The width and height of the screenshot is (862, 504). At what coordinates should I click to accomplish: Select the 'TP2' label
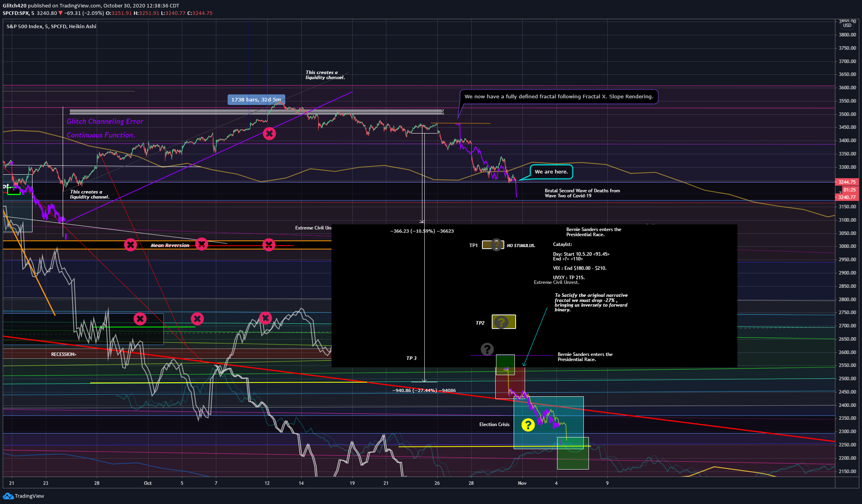coord(480,323)
